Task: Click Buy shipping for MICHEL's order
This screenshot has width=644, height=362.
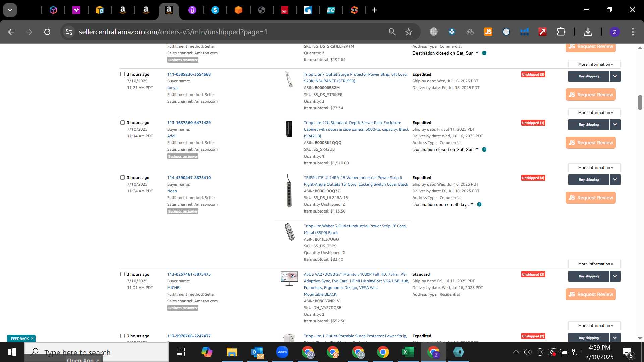Action: click(x=589, y=276)
